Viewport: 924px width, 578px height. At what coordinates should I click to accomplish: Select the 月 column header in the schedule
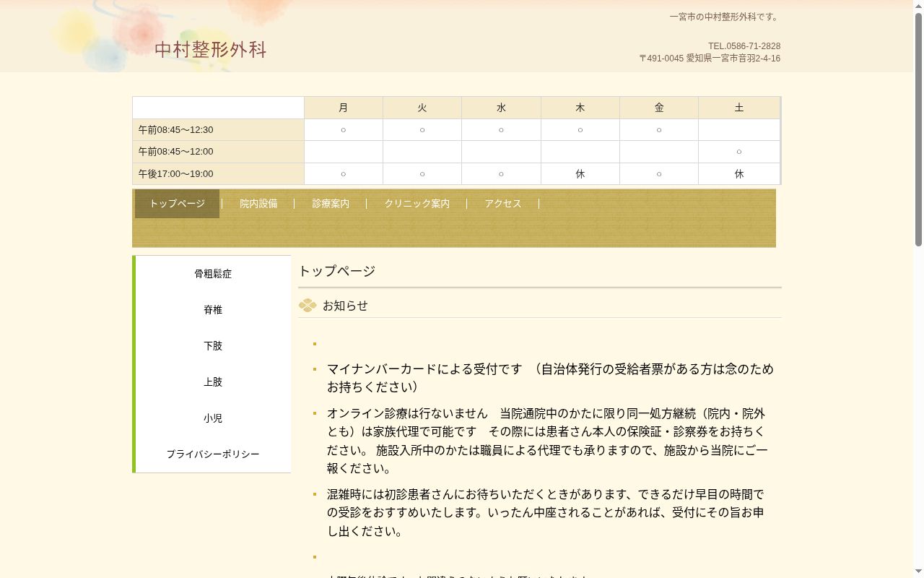(x=344, y=108)
